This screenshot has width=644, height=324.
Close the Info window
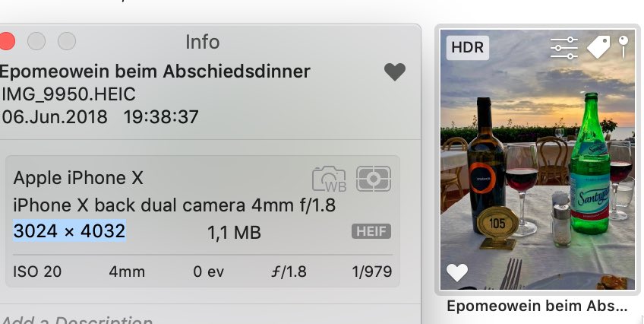coord(7,40)
